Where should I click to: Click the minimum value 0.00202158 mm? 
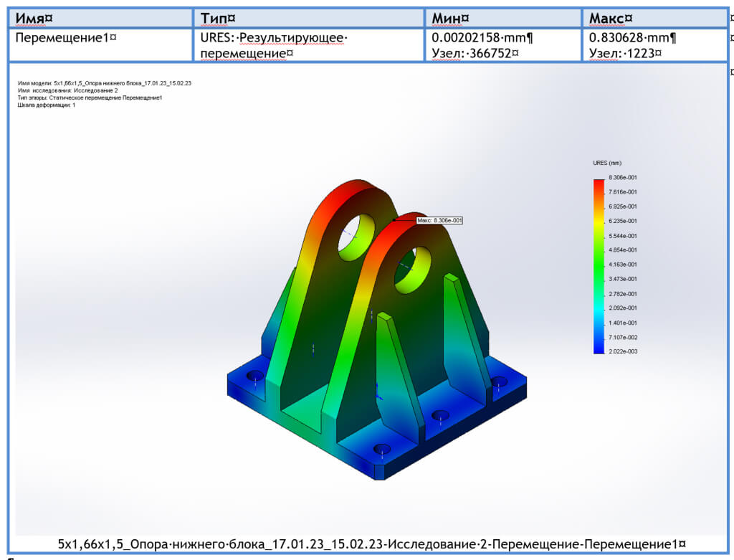point(482,38)
